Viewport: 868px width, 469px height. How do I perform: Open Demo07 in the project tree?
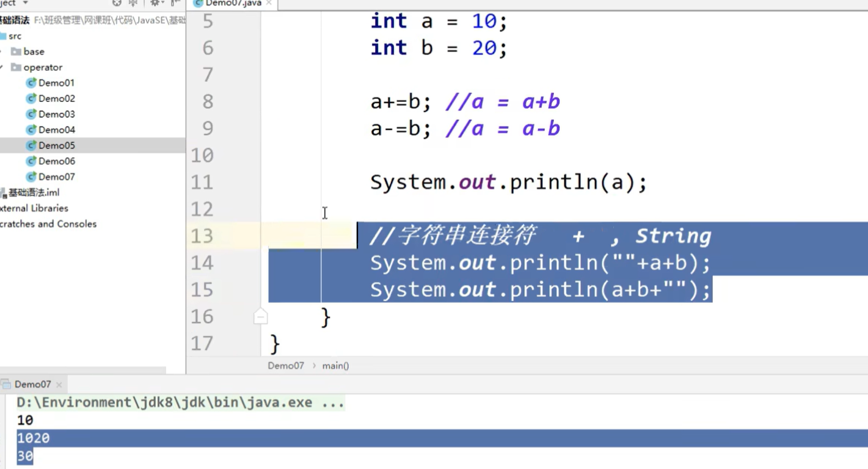[56, 176]
